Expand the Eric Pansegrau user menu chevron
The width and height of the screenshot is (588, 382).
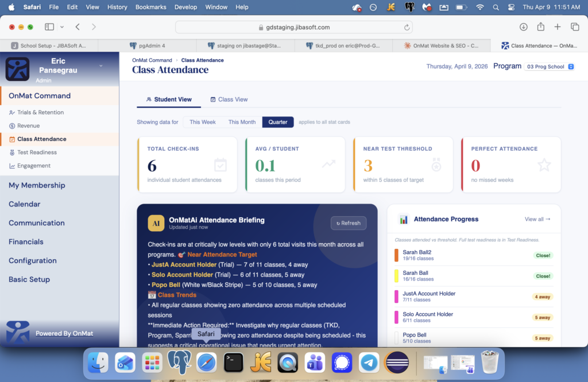click(x=101, y=66)
